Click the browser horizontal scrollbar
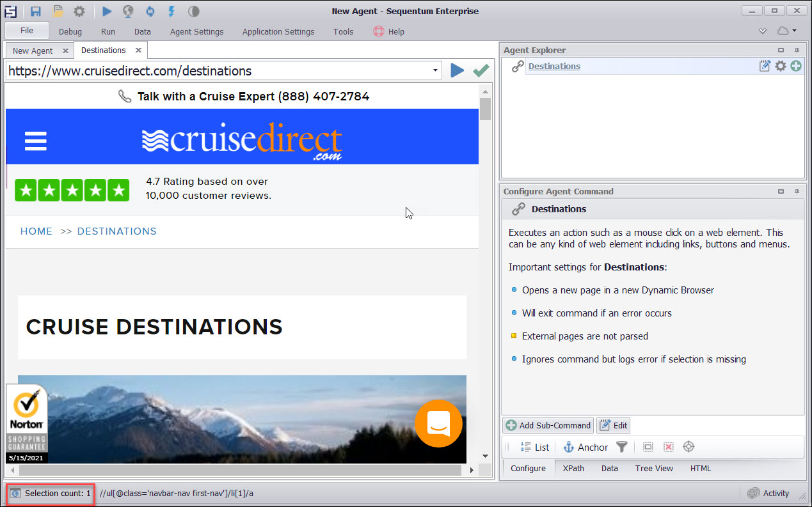This screenshot has width=812, height=507. 237,470
